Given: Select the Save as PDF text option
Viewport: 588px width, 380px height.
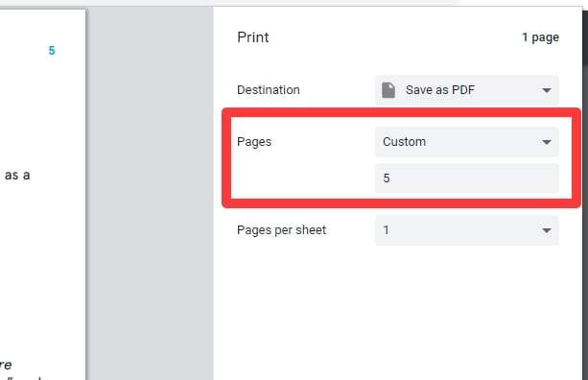Looking at the screenshot, I should pyautogui.click(x=440, y=90).
